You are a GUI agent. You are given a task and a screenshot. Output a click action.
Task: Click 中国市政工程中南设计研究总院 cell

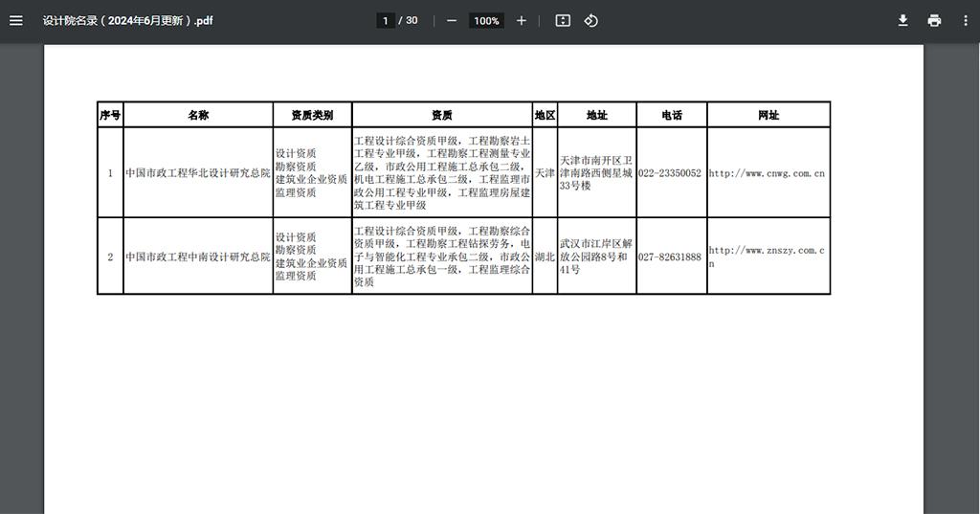(198, 257)
